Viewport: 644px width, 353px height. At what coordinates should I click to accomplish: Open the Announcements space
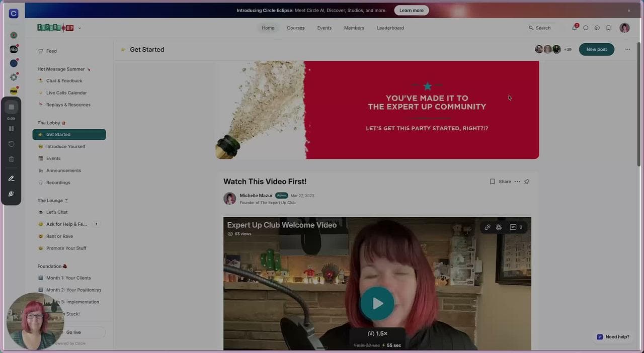click(69, 170)
